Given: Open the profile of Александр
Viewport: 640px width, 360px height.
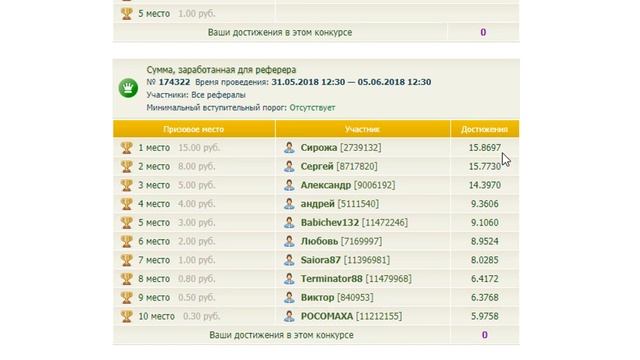Looking at the screenshot, I should (326, 185).
